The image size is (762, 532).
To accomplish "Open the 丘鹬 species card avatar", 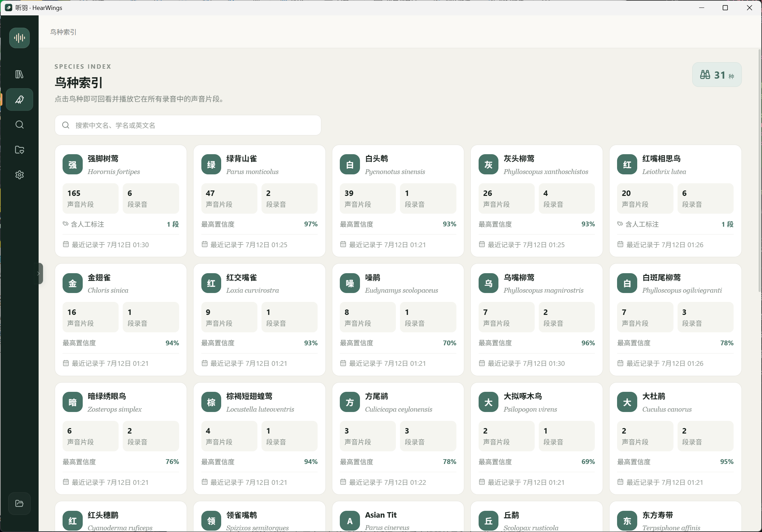I will pyautogui.click(x=489, y=521).
